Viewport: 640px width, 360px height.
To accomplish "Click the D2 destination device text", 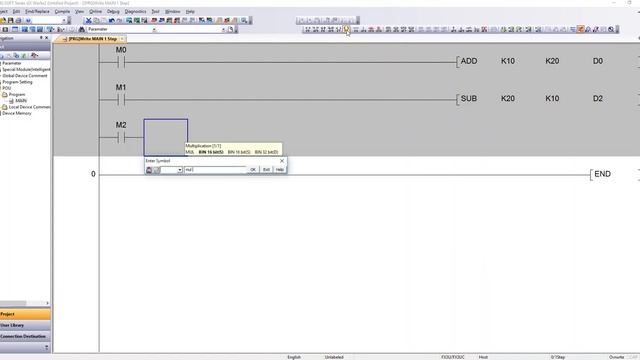I will pyautogui.click(x=598, y=99).
